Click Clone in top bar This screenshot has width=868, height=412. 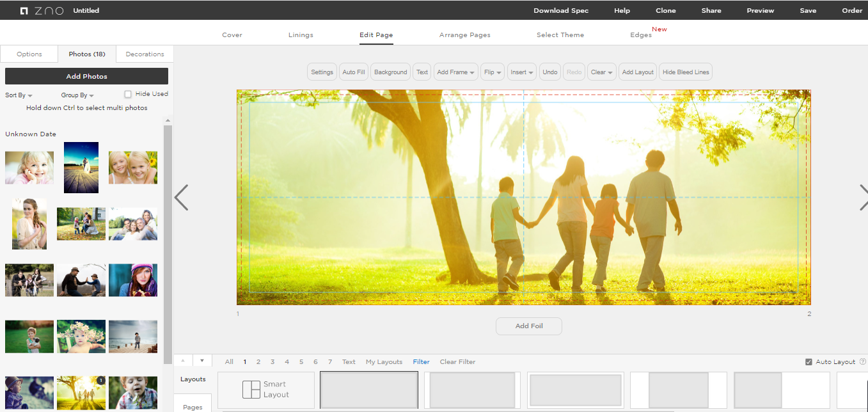(666, 10)
